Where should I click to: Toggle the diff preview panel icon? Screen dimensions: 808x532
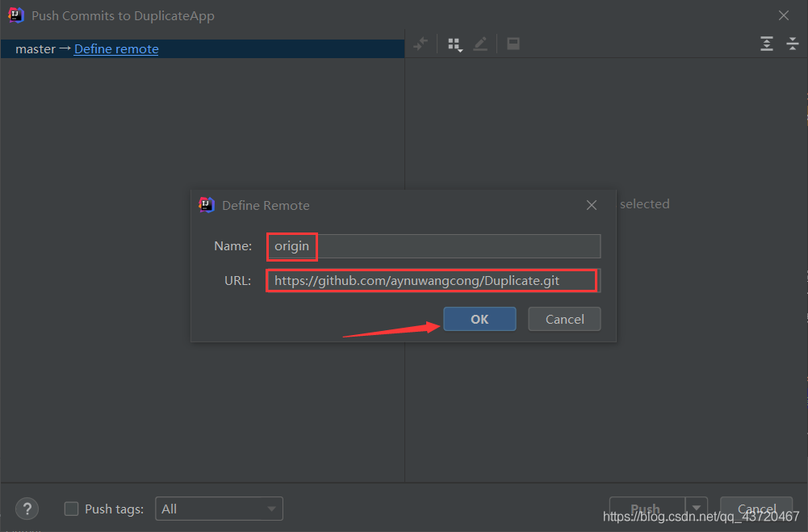(x=513, y=44)
